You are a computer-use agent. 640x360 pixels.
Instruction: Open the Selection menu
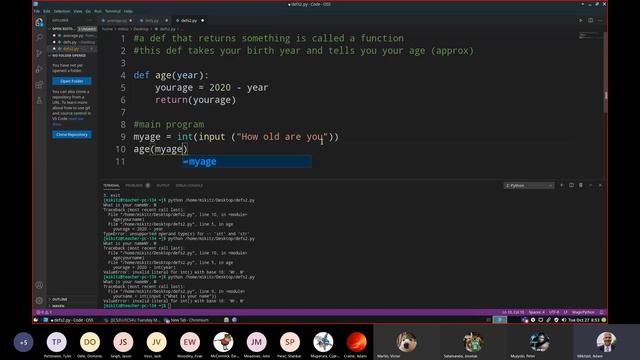click(62, 11)
